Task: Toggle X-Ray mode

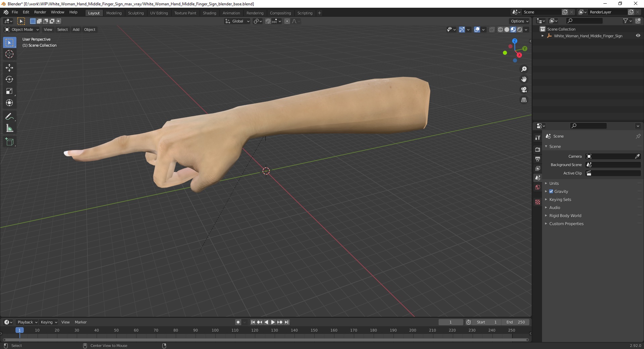Action: [x=492, y=30]
